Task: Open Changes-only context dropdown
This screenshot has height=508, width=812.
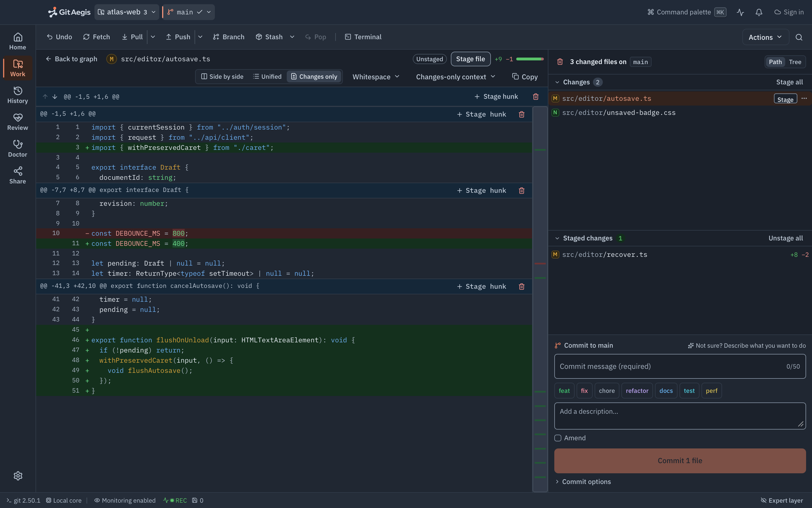Action: (456, 77)
